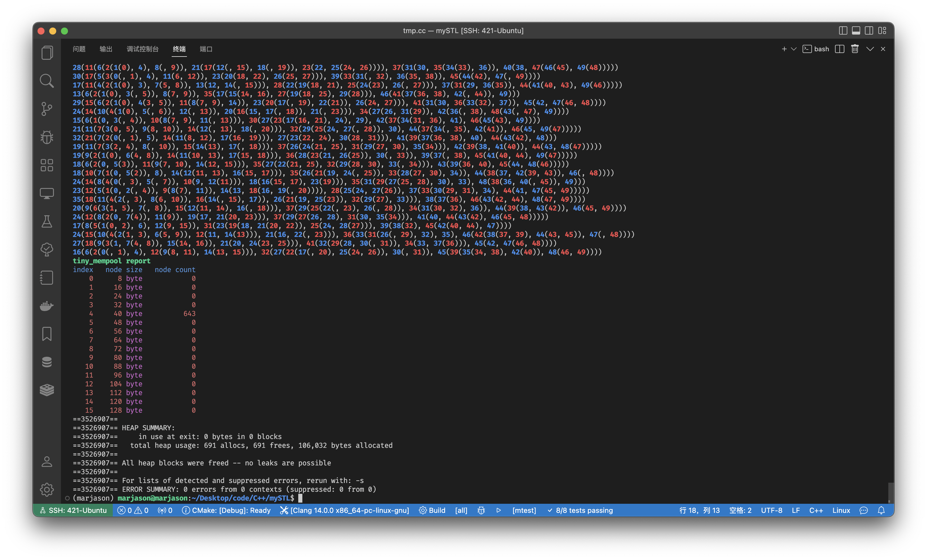Click the CMake Build button
The image size is (927, 560).
pos(432,511)
